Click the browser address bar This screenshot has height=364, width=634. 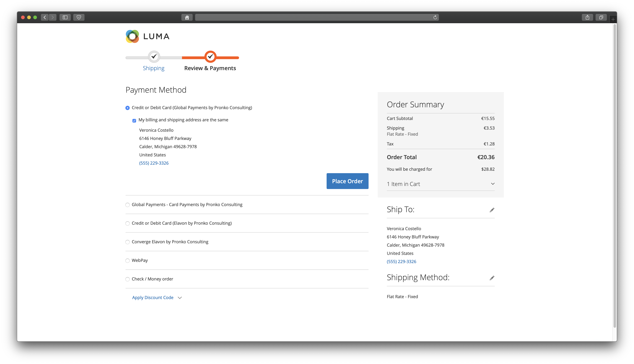313,18
